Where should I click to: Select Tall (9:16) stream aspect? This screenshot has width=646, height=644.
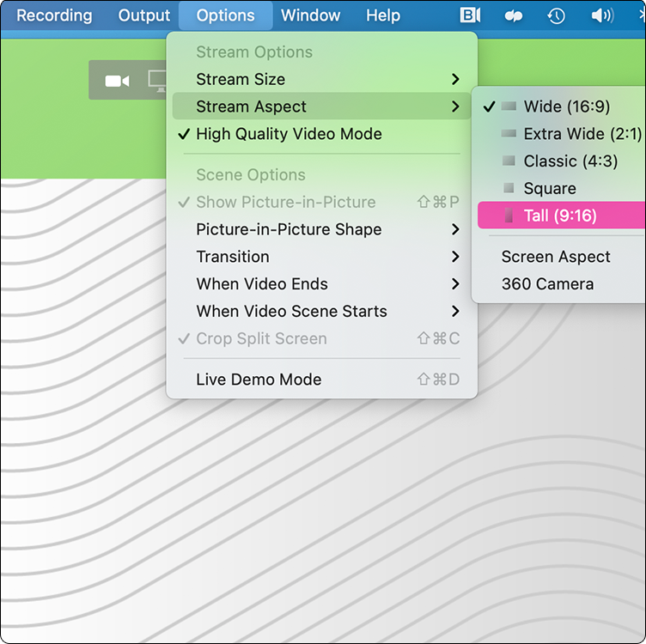tap(559, 216)
